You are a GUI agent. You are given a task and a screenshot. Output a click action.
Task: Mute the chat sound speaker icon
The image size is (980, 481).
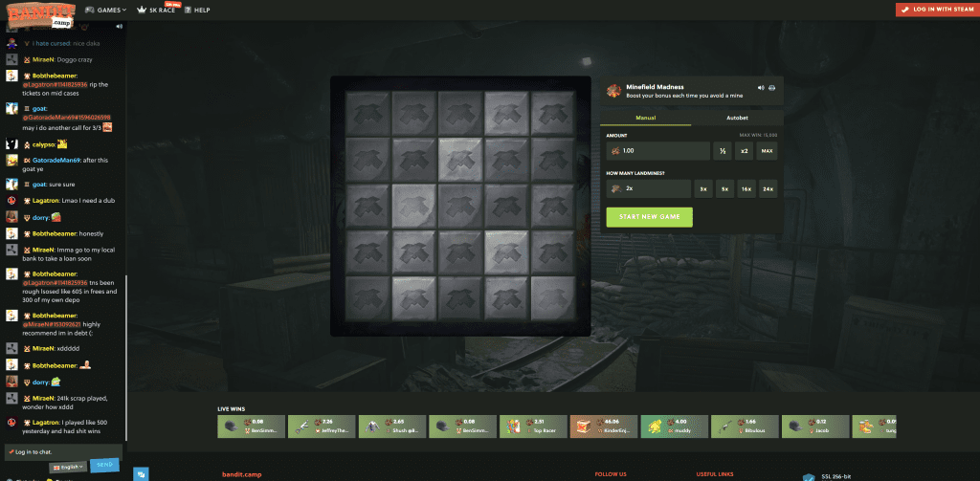coord(119,26)
